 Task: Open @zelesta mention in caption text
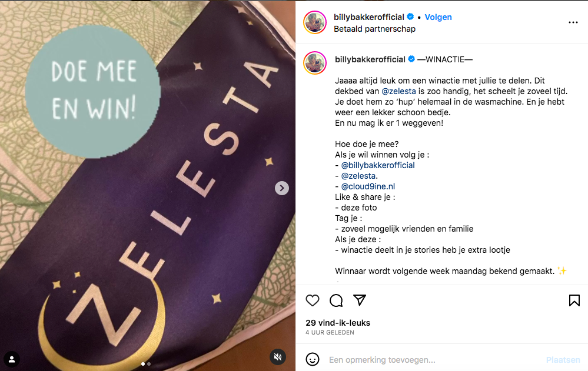click(398, 91)
